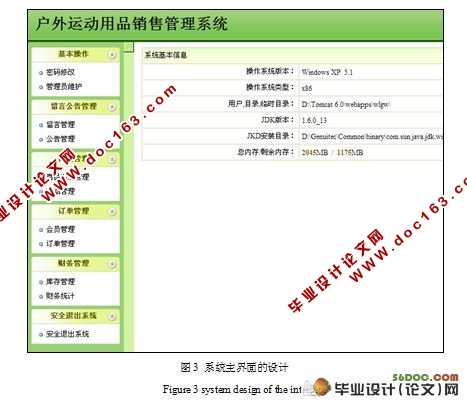This screenshot has height=403, width=467.
Task: Open 库存管理 in the sidebar
Action: click(x=60, y=282)
